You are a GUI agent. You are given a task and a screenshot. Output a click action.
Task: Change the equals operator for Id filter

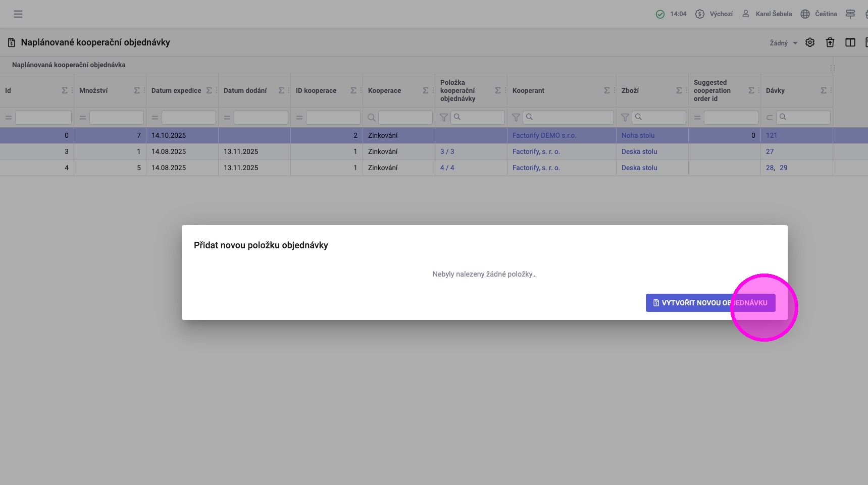(9, 118)
